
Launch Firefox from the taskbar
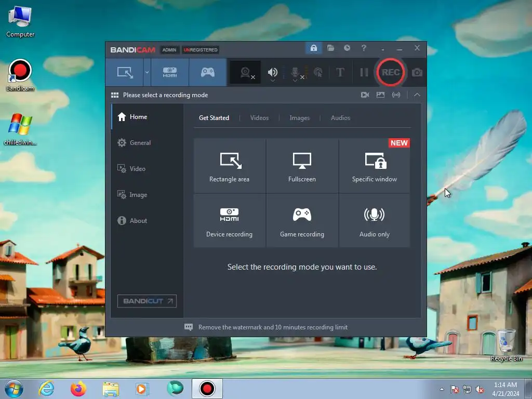coord(78,389)
